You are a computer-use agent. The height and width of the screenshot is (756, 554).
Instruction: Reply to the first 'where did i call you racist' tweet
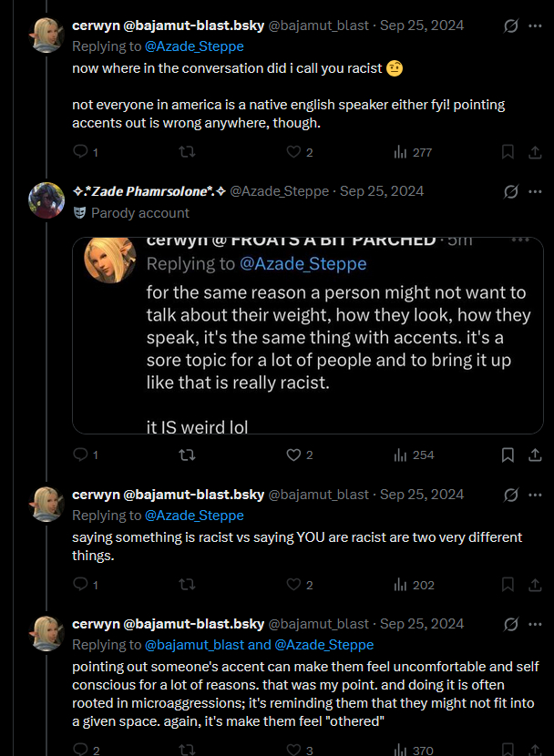click(x=79, y=152)
